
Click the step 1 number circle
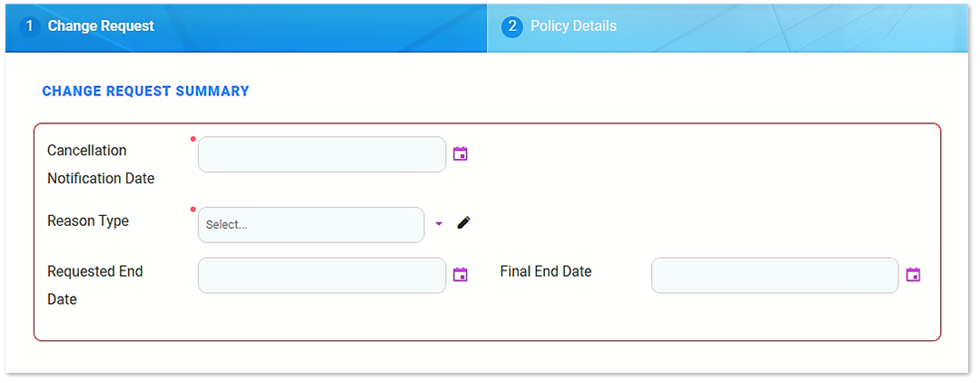[x=29, y=26]
